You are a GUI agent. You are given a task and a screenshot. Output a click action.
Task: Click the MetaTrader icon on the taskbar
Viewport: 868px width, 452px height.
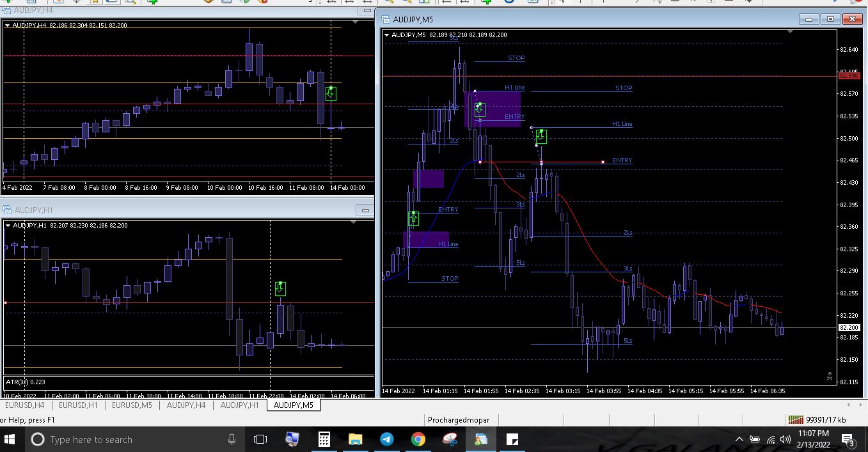pyautogui.click(x=481, y=439)
